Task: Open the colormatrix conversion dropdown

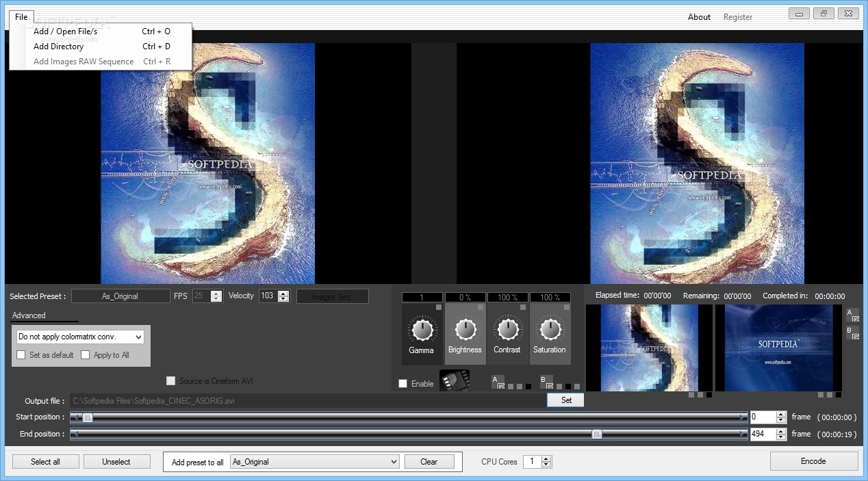Action: tap(80, 337)
